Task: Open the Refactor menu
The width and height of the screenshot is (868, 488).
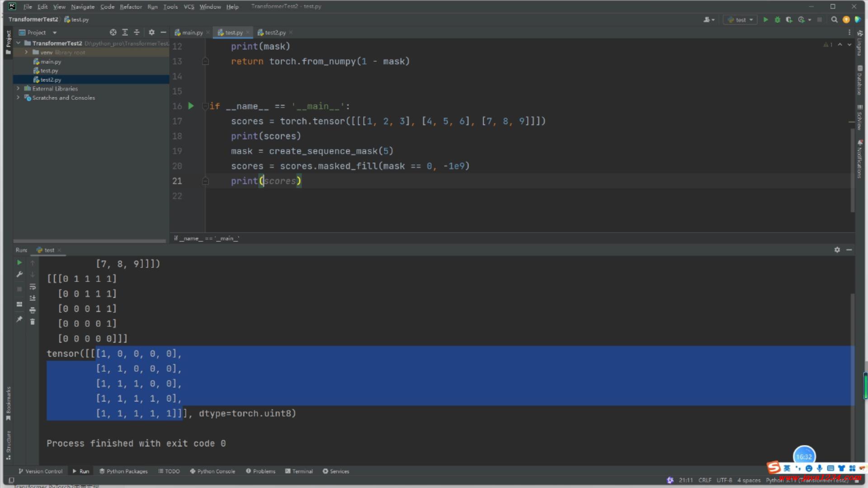Action: (131, 7)
